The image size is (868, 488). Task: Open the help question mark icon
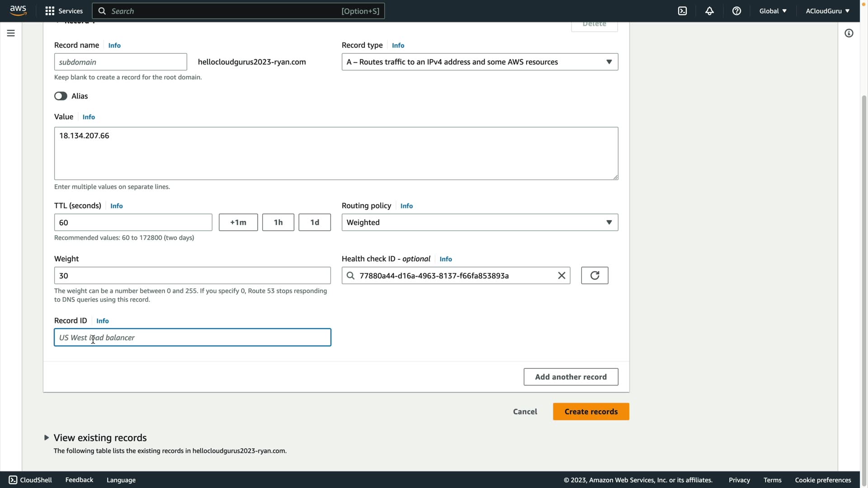736,11
